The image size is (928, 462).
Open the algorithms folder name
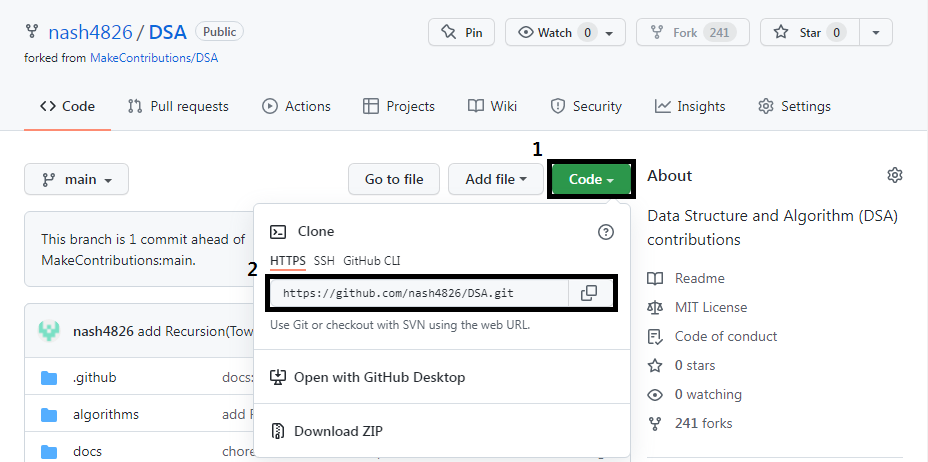106,415
